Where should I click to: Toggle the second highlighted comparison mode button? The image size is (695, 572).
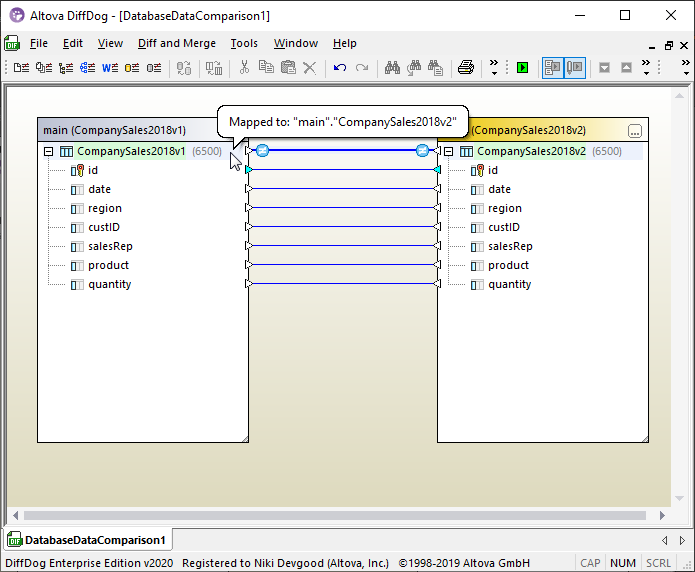[575, 68]
